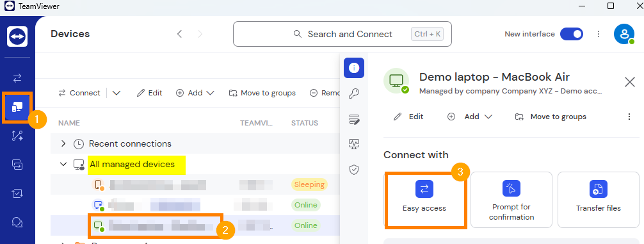Go back with the left arrow
644x244 pixels.
point(179,34)
